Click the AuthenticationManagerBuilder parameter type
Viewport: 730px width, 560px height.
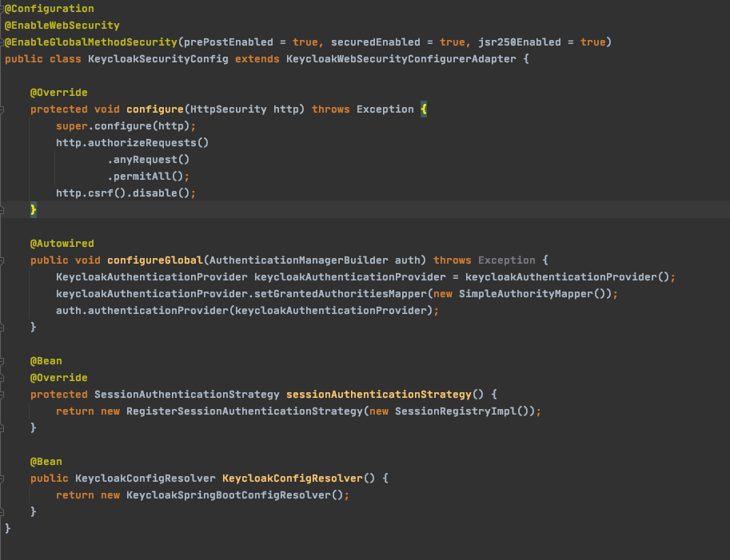(x=299, y=260)
